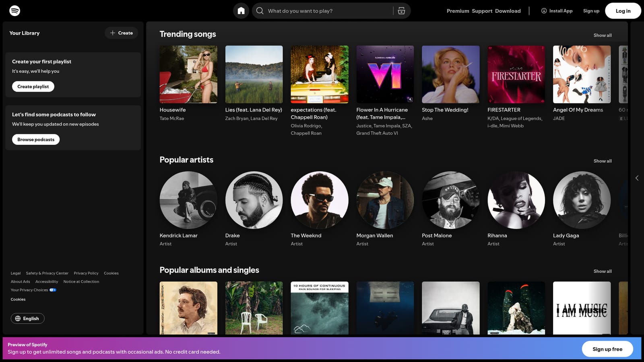644x362 pixels.
Task: Click Your Library heading
Action: (25, 33)
